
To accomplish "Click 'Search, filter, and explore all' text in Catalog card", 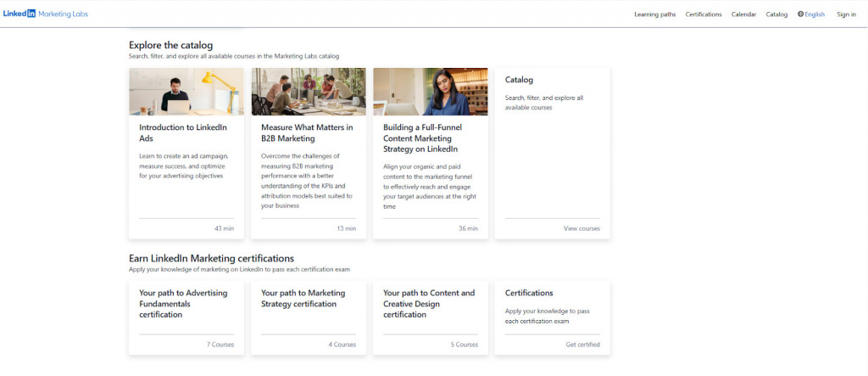I will (543, 103).
